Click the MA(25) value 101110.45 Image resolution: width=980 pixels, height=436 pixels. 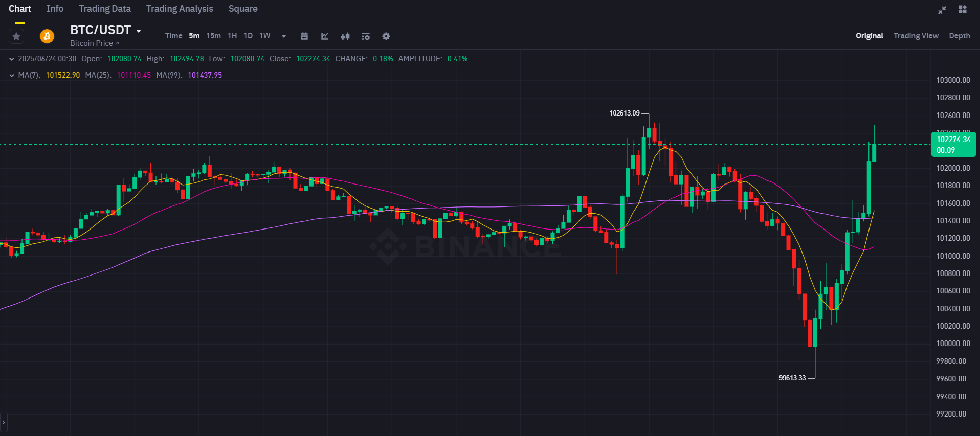[134, 75]
